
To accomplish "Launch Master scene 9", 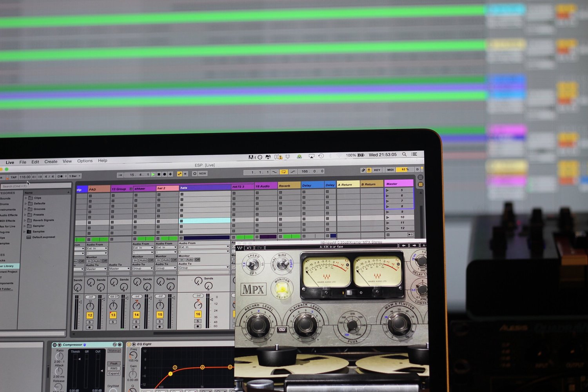I will coord(388,212).
